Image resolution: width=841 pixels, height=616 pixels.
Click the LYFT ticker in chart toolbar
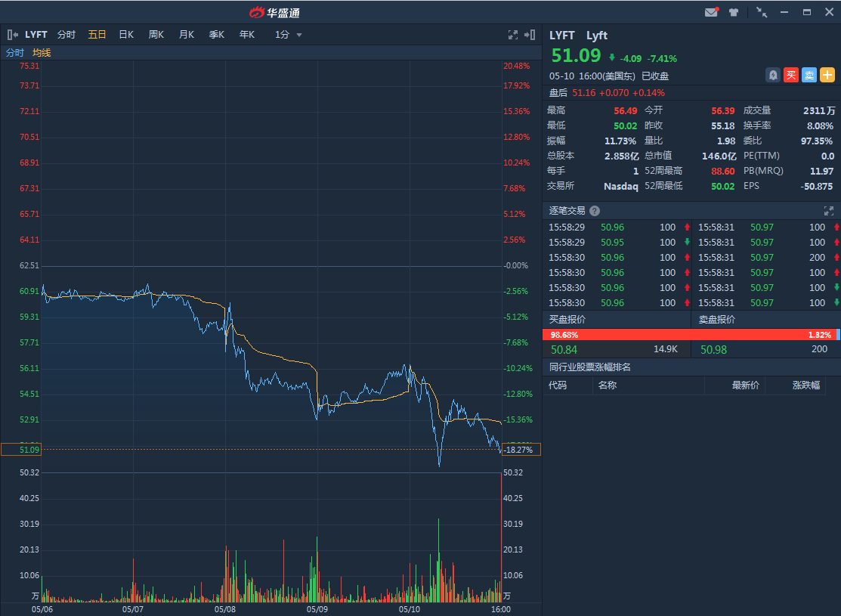tap(36, 35)
